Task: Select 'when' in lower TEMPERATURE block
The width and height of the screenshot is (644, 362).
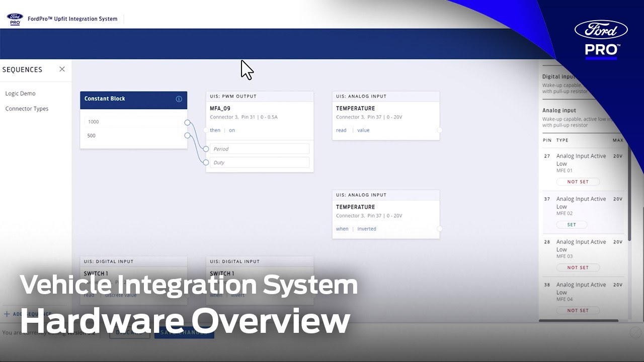Action: click(x=342, y=229)
